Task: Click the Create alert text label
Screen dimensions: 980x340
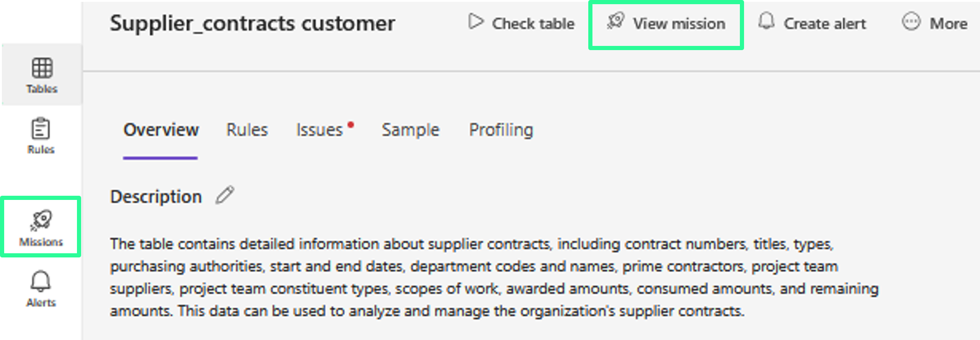Action: click(825, 24)
